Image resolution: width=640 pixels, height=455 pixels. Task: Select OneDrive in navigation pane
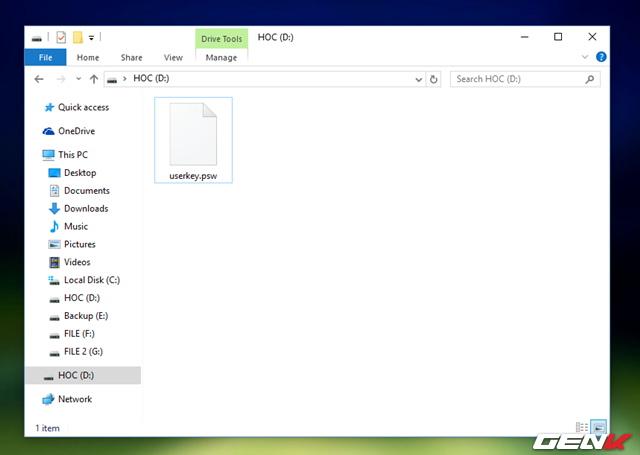pos(76,131)
